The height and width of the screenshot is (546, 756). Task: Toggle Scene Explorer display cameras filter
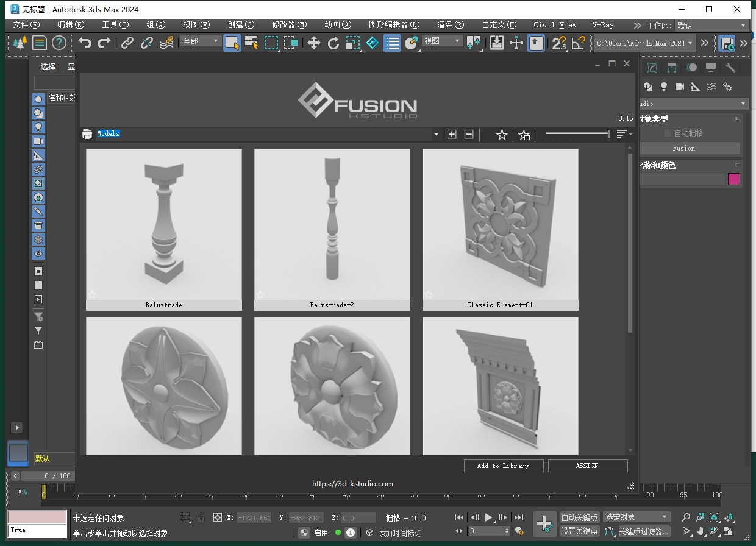pos(38,141)
